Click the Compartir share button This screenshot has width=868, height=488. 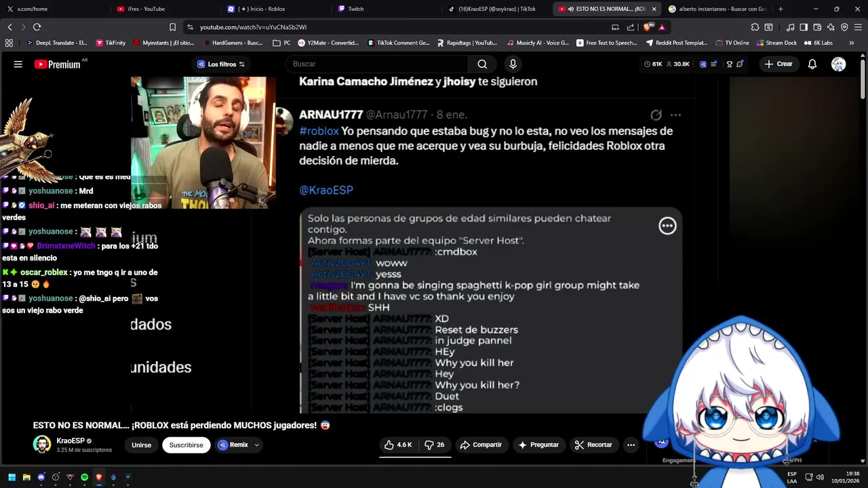click(x=481, y=445)
